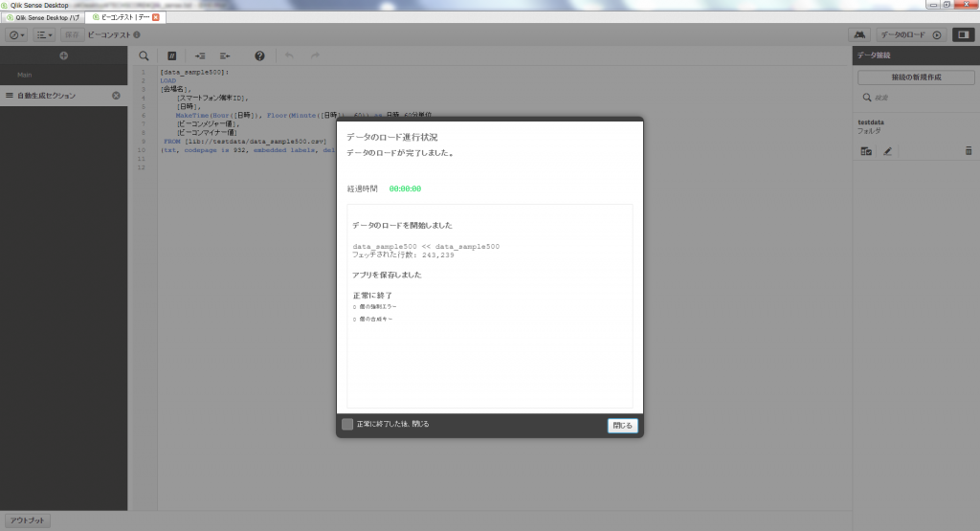Expand the list-style menu dropdown in the toolbar

click(45, 34)
